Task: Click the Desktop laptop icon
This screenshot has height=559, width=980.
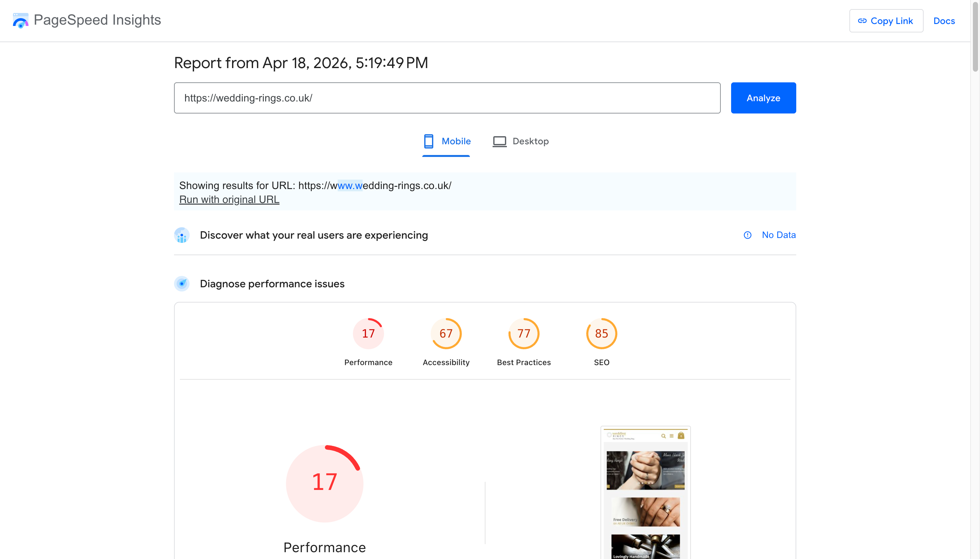Action: (499, 141)
